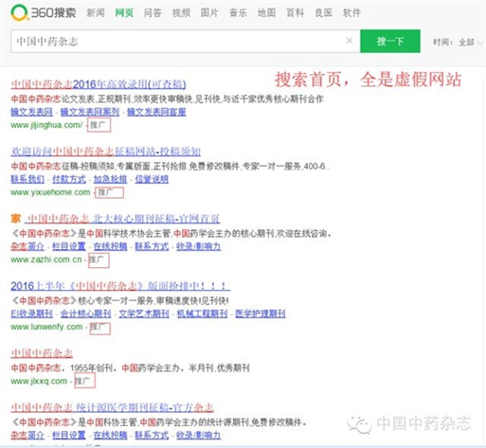Open the 文学艺术期刊 sublink
This screenshot has height=448, width=486.
click(144, 314)
